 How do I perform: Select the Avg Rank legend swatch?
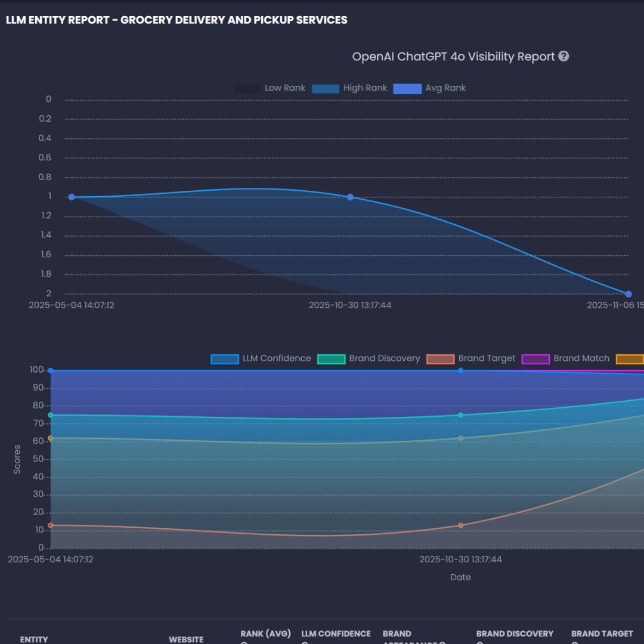point(407,88)
